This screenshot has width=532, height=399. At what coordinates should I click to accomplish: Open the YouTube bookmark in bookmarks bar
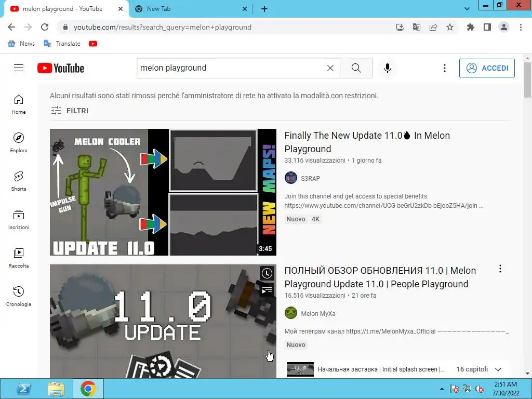tap(93, 44)
